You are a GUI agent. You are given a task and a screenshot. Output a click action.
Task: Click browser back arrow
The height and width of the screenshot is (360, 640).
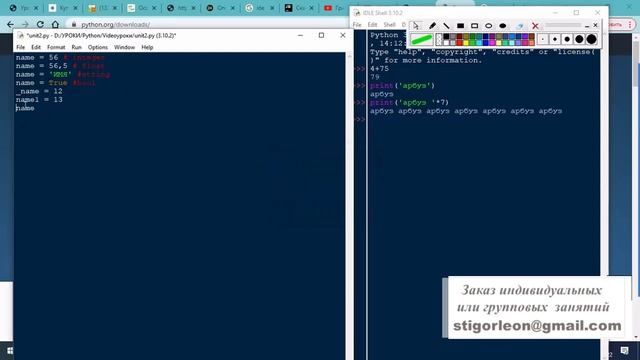(x=11, y=24)
